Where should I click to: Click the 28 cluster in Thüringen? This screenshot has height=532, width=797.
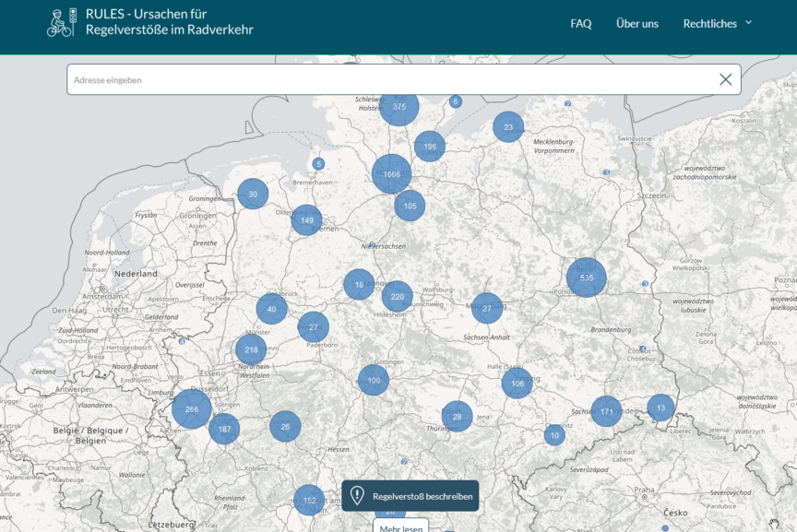pos(456,417)
